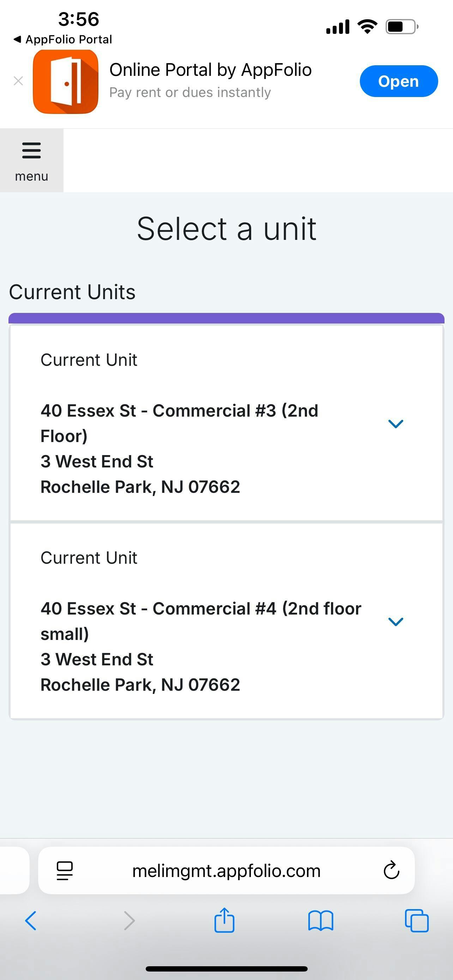Image resolution: width=453 pixels, height=980 pixels.
Task: Tap the orange AppFolio door app icon
Action: 65,81
